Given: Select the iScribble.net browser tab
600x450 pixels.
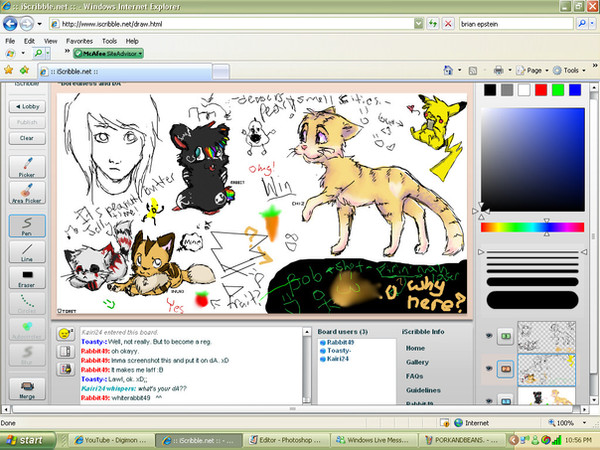Looking at the screenshot, I should click(x=125, y=72).
